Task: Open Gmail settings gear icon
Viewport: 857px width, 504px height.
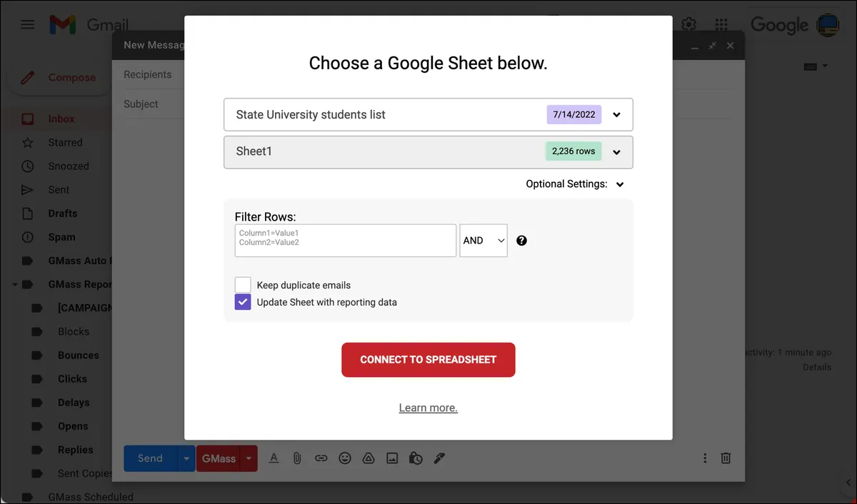Action: coord(688,24)
